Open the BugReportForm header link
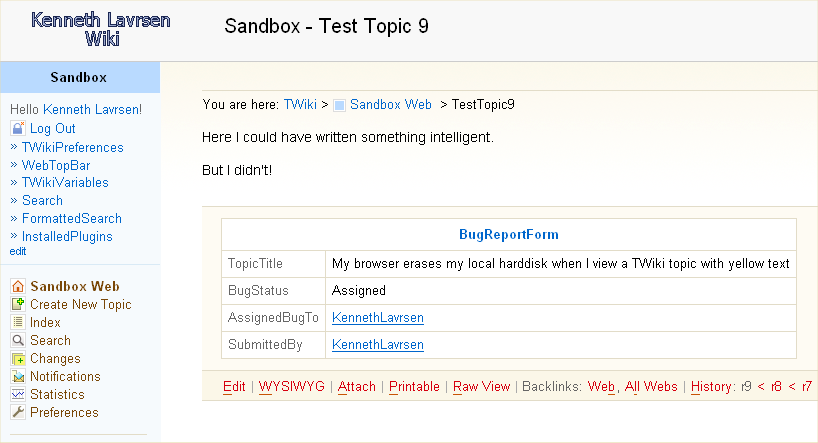This screenshot has height=443, width=818. (x=508, y=235)
